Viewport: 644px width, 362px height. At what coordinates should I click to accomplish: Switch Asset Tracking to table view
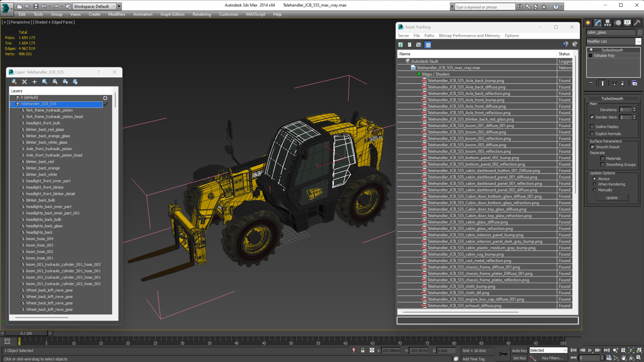(x=428, y=45)
